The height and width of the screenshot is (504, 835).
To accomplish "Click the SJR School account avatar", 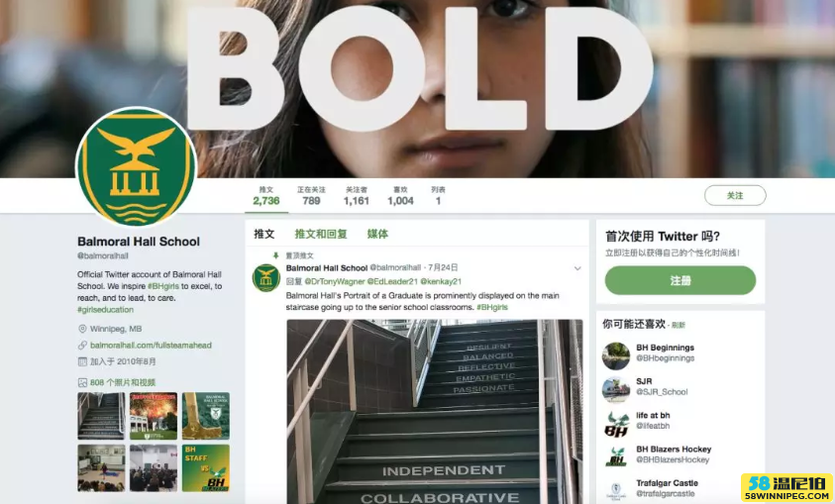I will pyautogui.click(x=616, y=390).
